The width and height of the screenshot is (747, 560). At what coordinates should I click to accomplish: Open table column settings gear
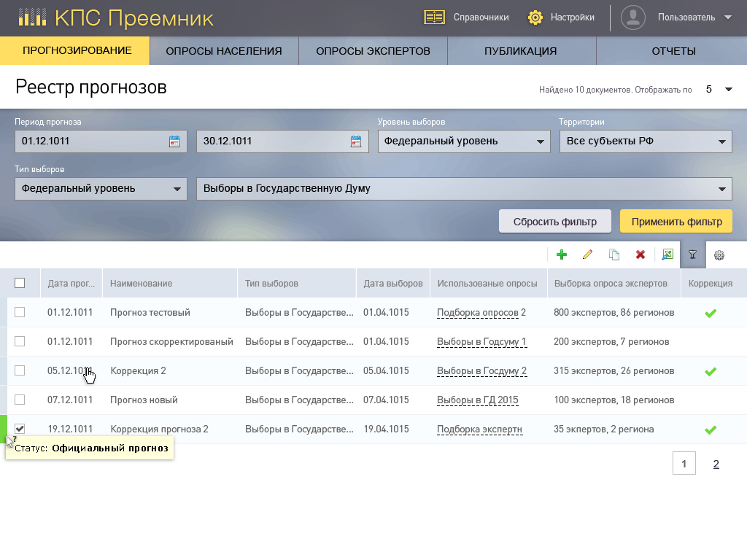point(719,255)
